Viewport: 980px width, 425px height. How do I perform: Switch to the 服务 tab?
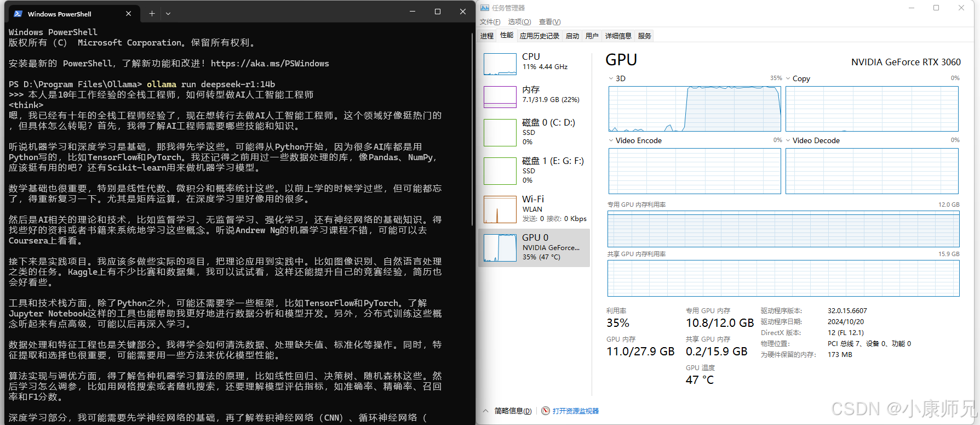click(645, 36)
